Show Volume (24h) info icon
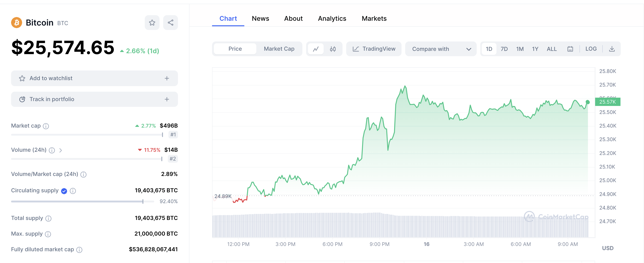 [x=52, y=150]
